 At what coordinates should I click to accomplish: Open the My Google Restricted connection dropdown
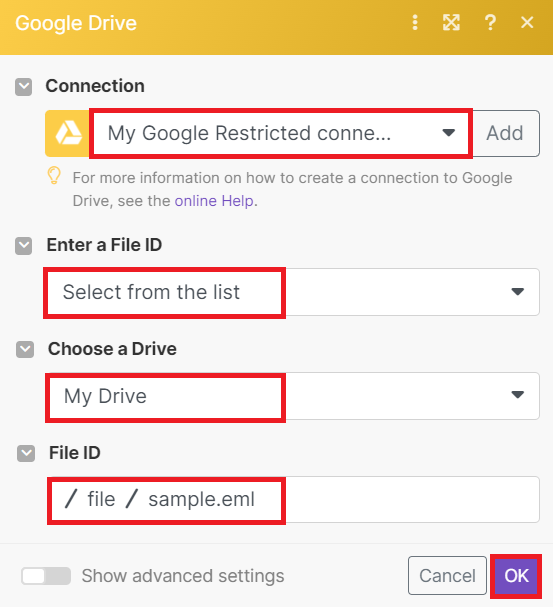click(281, 133)
